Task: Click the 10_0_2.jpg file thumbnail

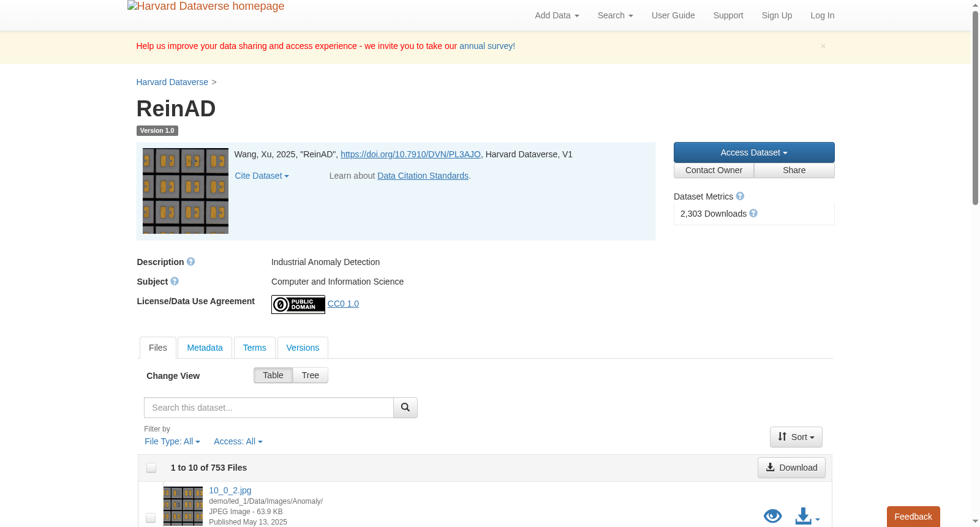Action: click(x=183, y=506)
